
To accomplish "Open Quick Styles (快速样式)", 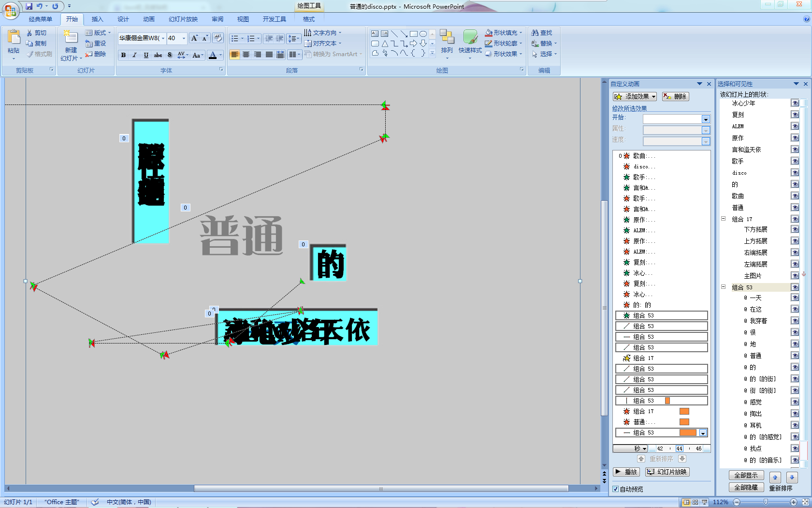I will pos(470,44).
